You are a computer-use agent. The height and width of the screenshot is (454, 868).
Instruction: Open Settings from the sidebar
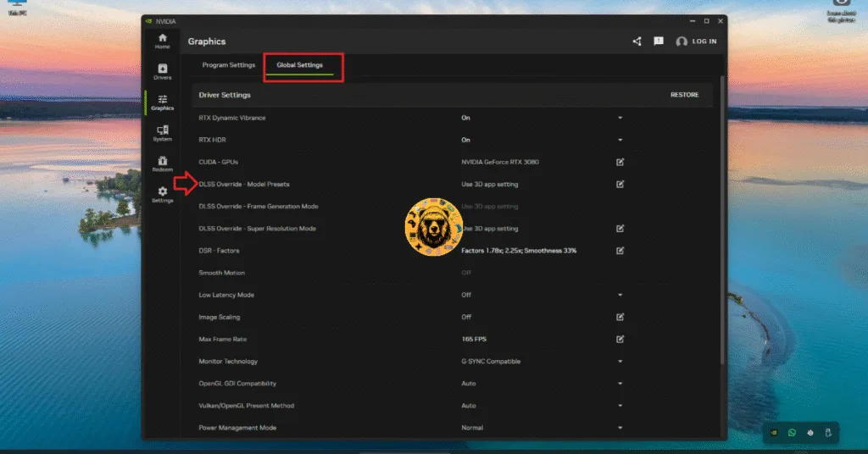tap(162, 194)
